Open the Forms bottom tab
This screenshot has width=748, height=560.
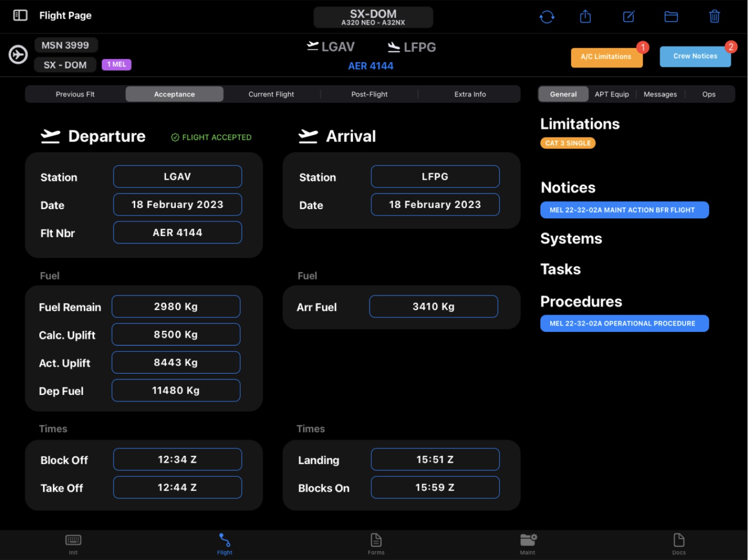[376, 545]
